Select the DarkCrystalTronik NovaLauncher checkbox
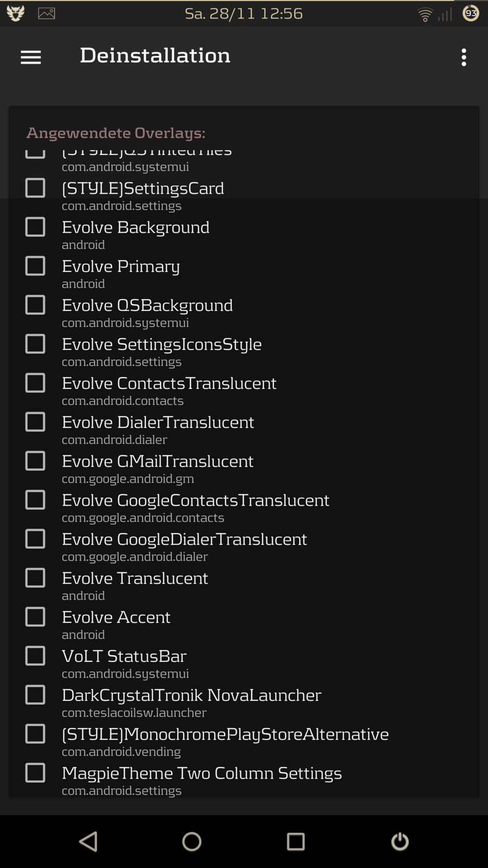The height and width of the screenshot is (868, 488). coord(35,695)
